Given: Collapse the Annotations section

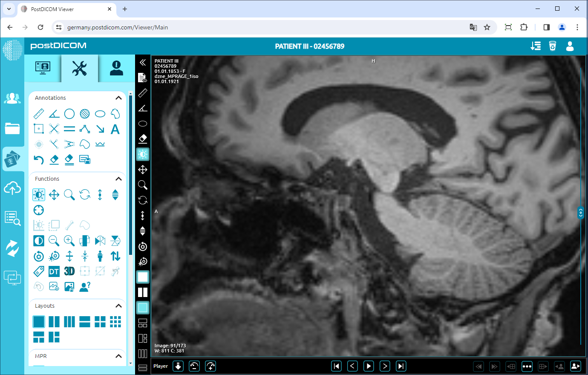Looking at the screenshot, I should (x=118, y=98).
